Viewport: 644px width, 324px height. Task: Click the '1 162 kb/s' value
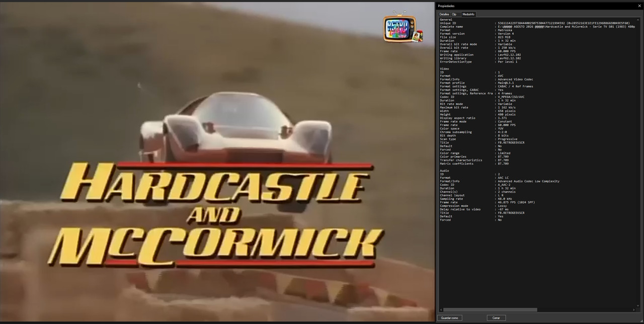tap(507, 108)
